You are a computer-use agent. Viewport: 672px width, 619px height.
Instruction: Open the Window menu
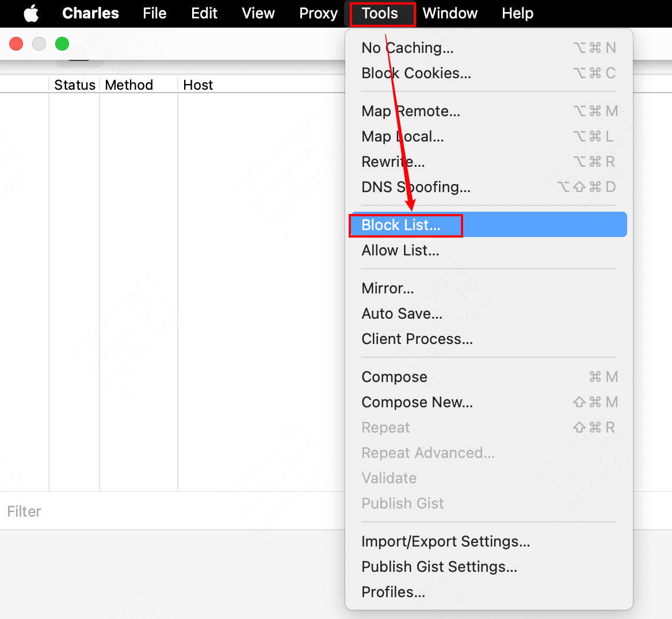pos(450,13)
